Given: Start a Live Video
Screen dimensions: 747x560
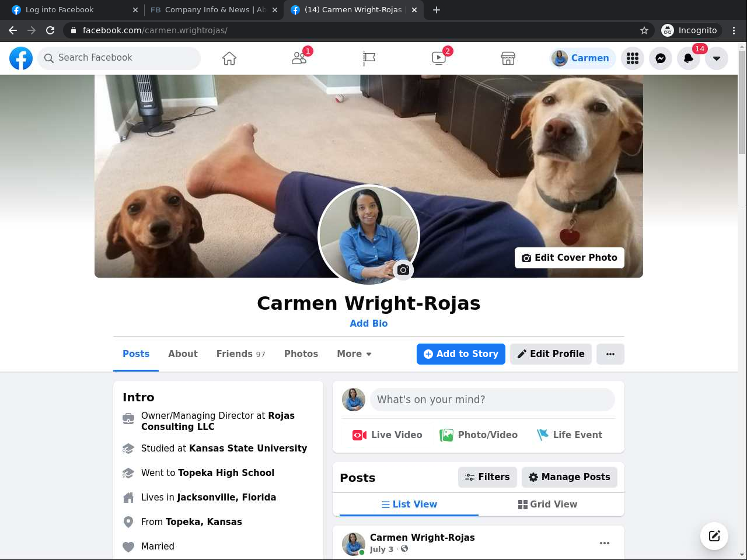Looking at the screenshot, I should tap(387, 435).
